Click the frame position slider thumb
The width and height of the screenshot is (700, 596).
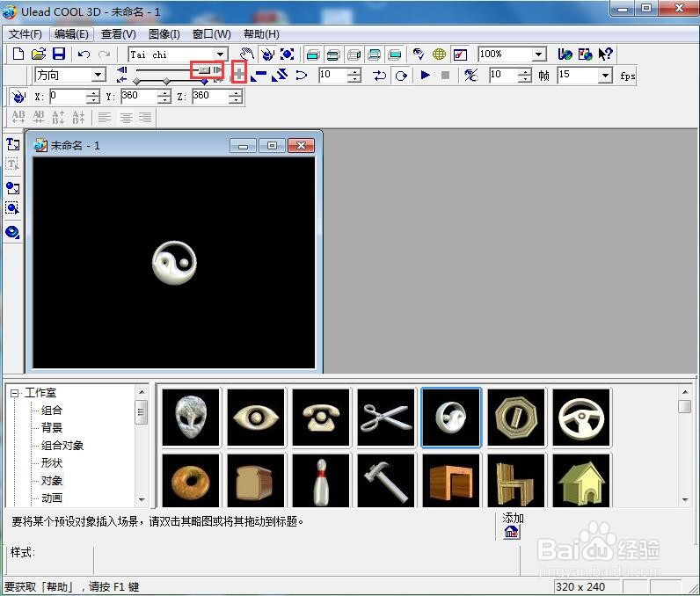(205, 70)
